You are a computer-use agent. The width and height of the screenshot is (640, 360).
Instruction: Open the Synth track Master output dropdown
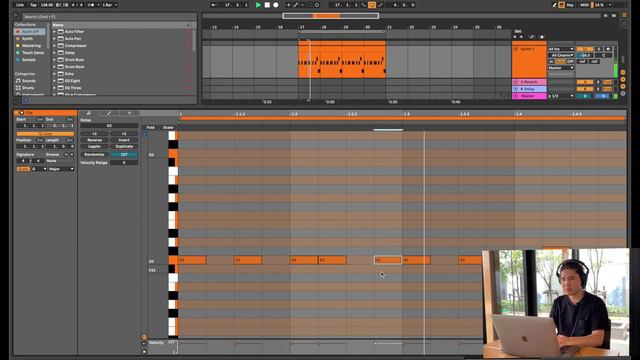[x=561, y=68]
